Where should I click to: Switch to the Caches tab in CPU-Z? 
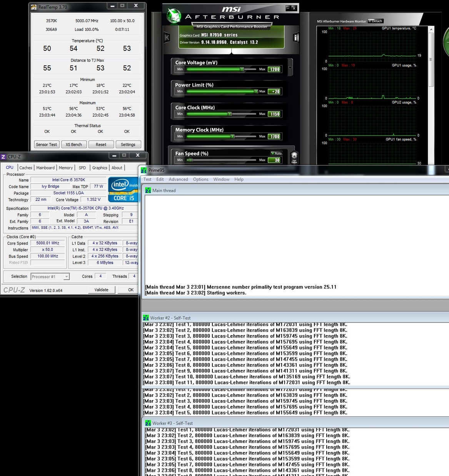coord(26,168)
